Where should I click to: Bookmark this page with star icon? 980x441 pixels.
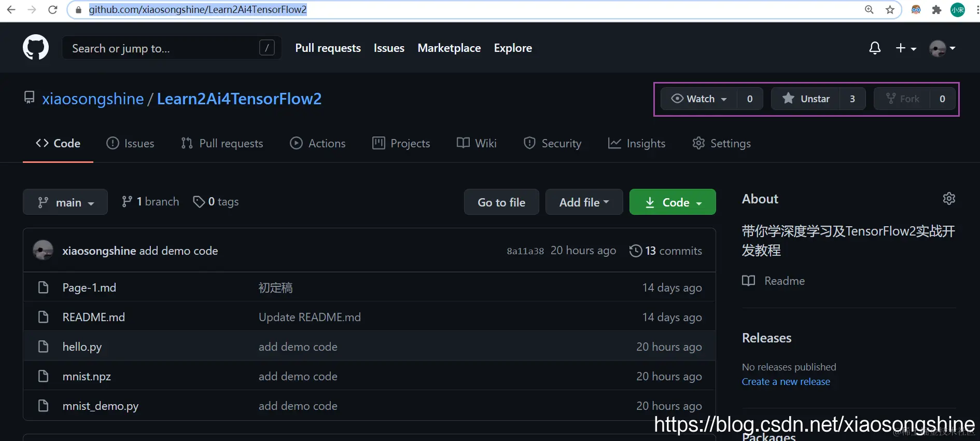[890, 9]
